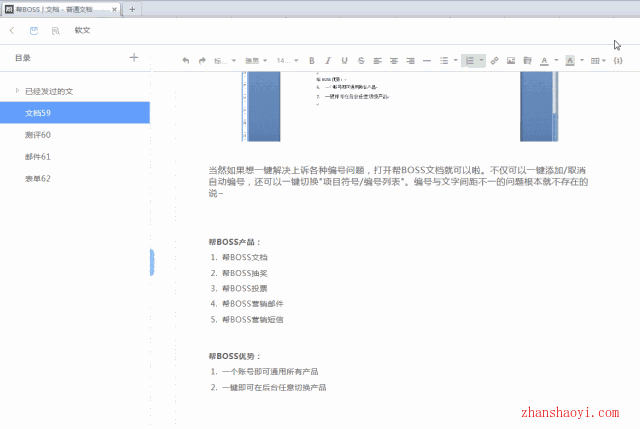
Task: Insert a hyperlink
Action: pyautogui.click(x=494, y=61)
